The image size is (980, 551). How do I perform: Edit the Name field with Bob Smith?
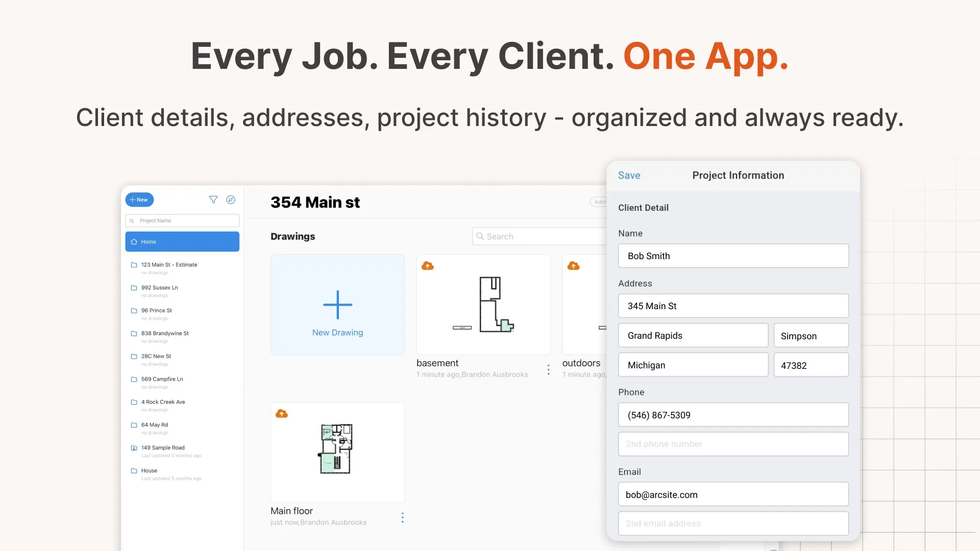coord(733,256)
